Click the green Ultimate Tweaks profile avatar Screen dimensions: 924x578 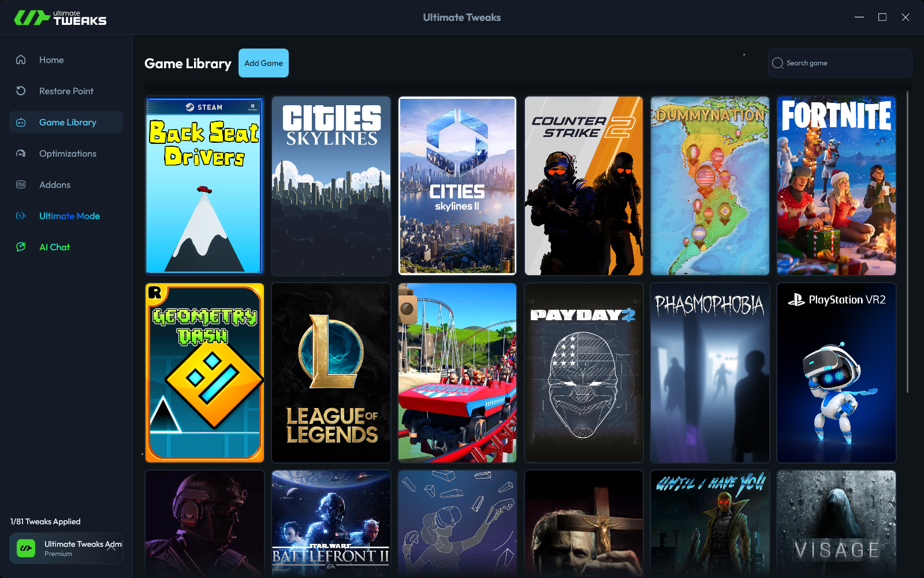point(26,548)
